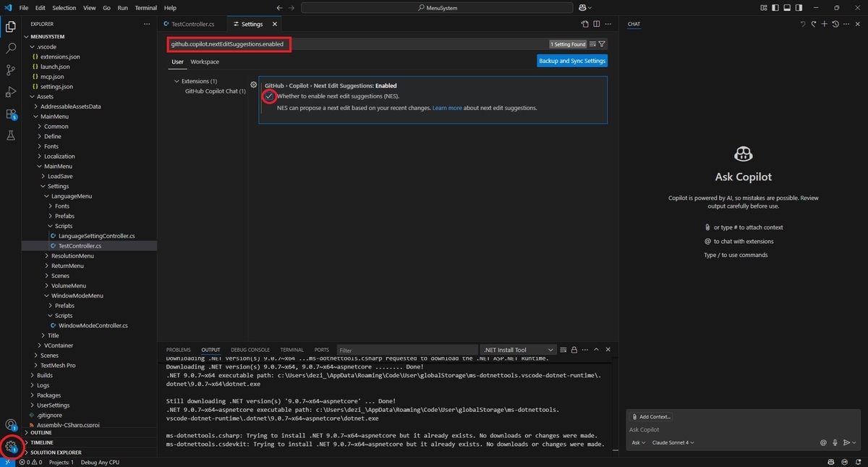The width and height of the screenshot is (868, 467).
Task: Switch to the Problems panel tab
Action: coord(178,350)
